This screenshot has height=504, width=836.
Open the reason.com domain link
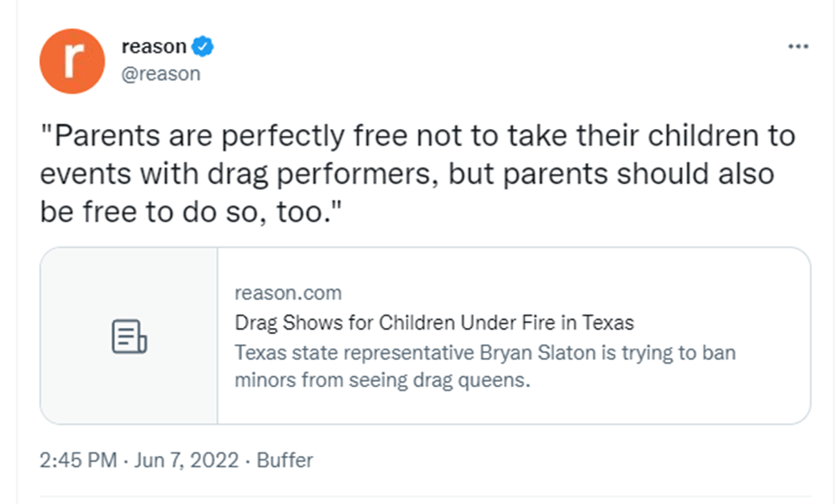pyautogui.click(x=288, y=293)
